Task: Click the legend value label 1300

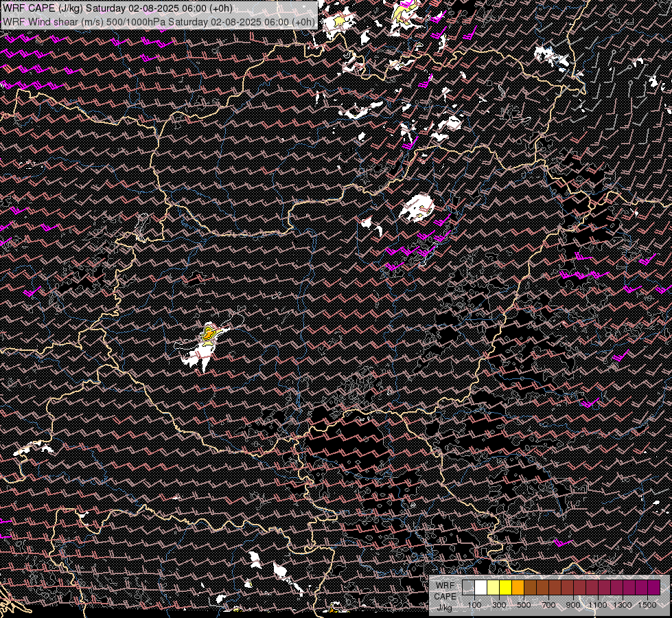Action: point(623,605)
